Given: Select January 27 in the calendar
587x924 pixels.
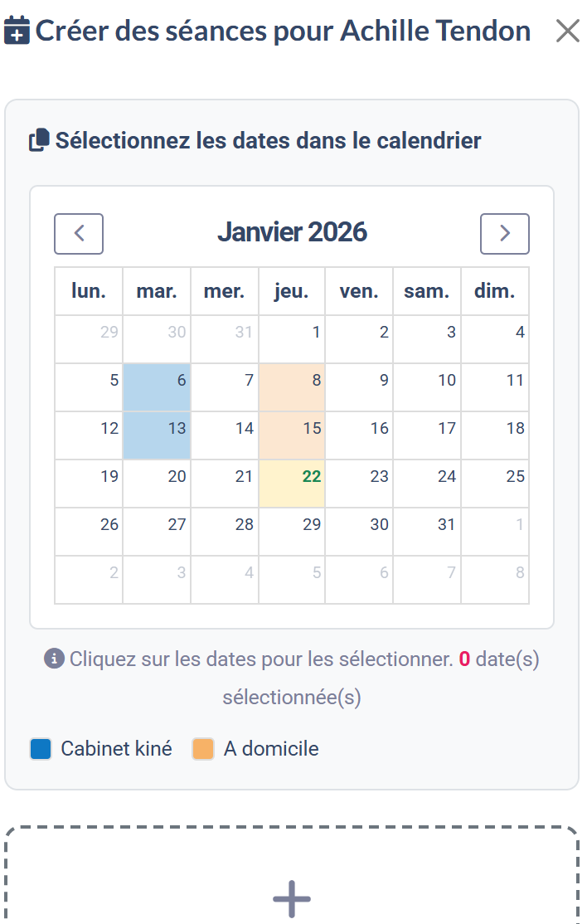Looking at the screenshot, I should point(157,532).
